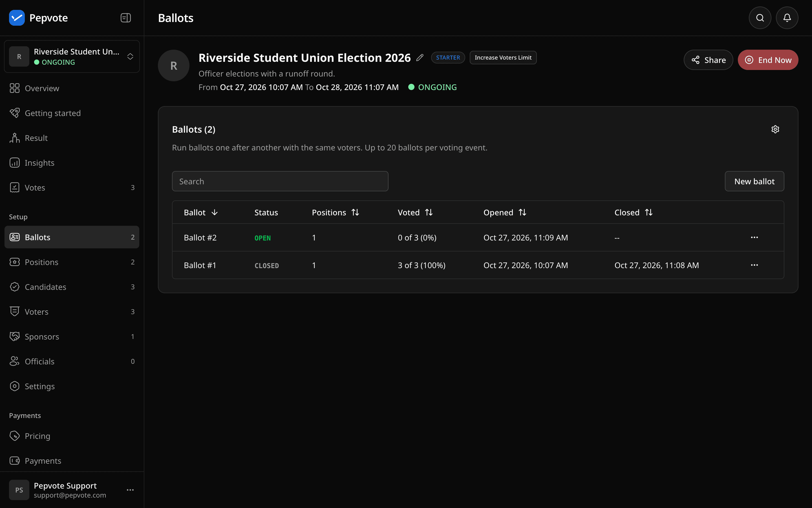This screenshot has height=508, width=812.
Task: Click the "Ballot #1" cell
Action: (200, 265)
